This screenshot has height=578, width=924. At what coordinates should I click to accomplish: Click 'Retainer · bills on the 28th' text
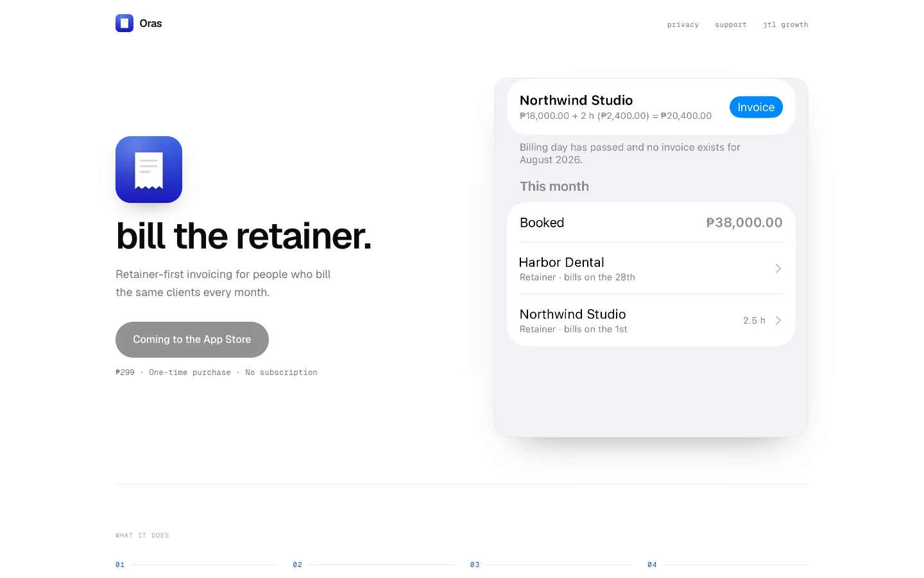point(577,277)
